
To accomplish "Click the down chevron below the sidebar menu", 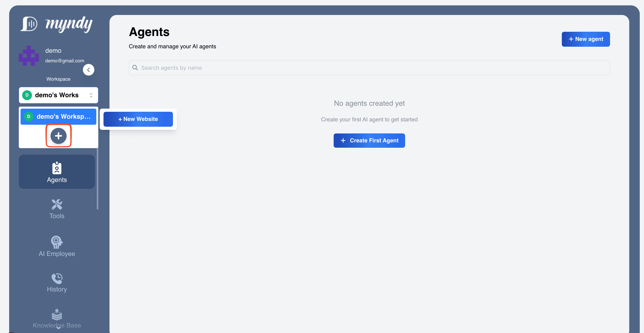I will pyautogui.click(x=58, y=328).
